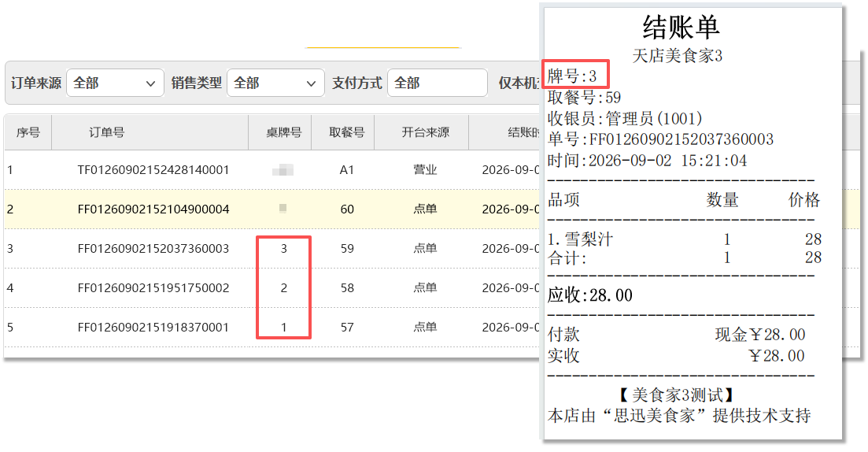Viewport: 868px width, 452px height.
Task: Open the 支付方式 field showing 全部
Action: pos(438,83)
